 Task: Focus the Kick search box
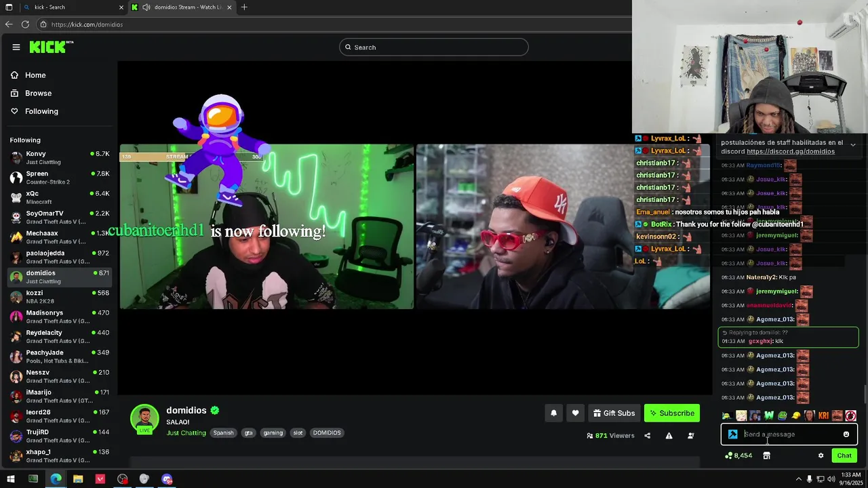point(434,47)
